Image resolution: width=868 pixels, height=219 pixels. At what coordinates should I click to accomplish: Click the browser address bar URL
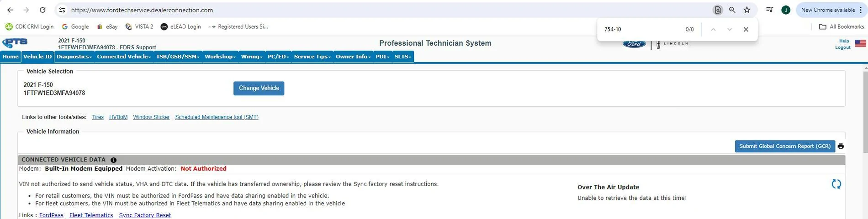[142, 10]
